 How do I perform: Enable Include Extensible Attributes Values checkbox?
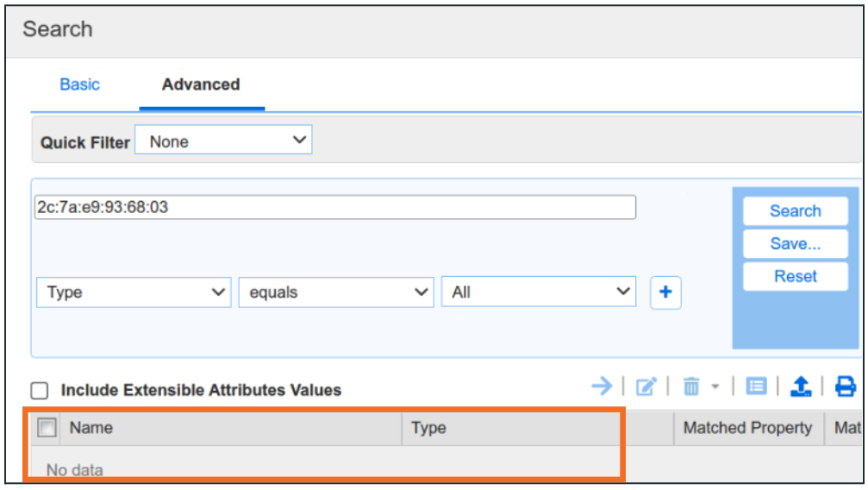[41, 391]
